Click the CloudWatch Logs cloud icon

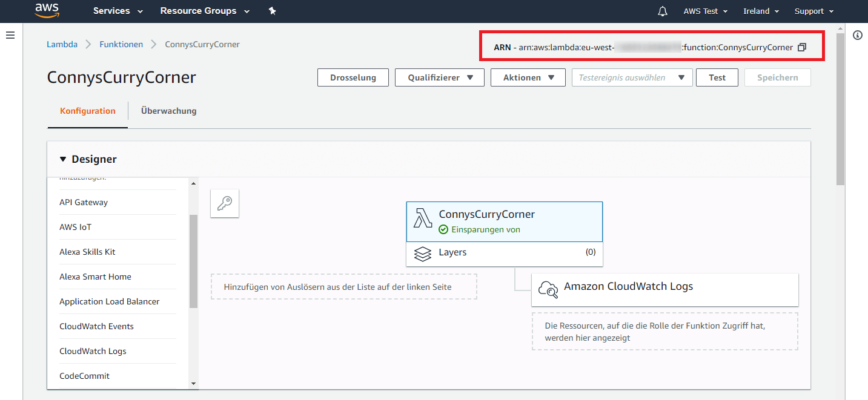pos(548,289)
